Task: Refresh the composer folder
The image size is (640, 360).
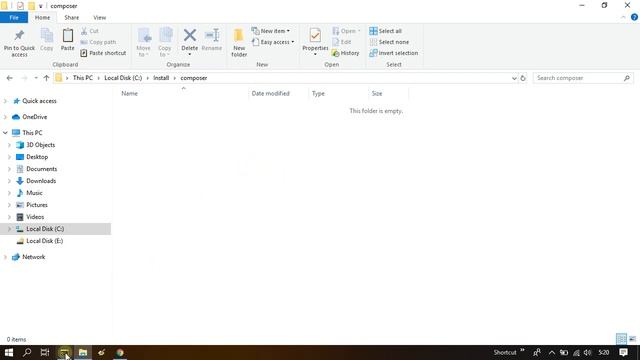Action: tap(523, 78)
